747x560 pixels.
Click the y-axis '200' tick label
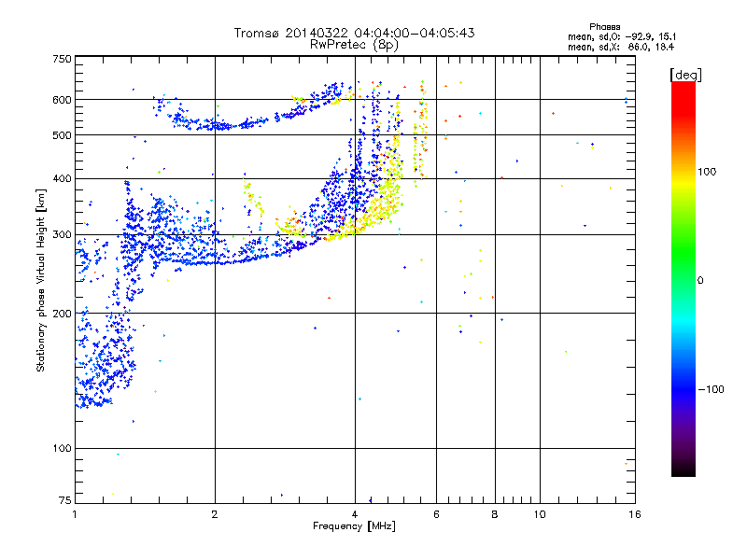[62, 314]
